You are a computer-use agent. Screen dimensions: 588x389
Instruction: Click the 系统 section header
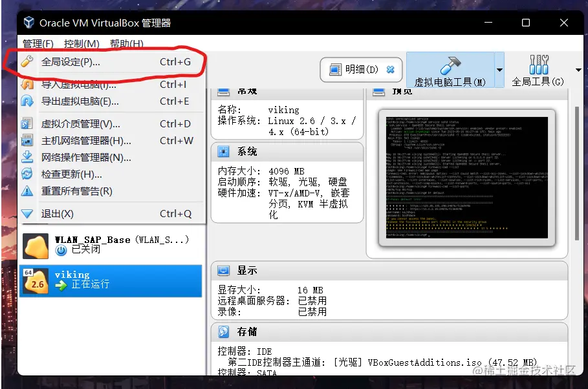click(x=287, y=151)
